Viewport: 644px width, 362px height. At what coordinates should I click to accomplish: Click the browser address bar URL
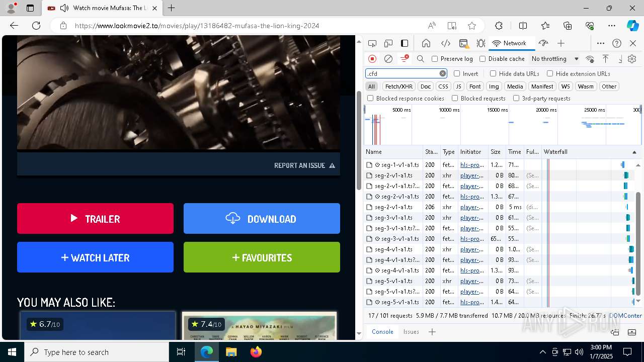197,26
